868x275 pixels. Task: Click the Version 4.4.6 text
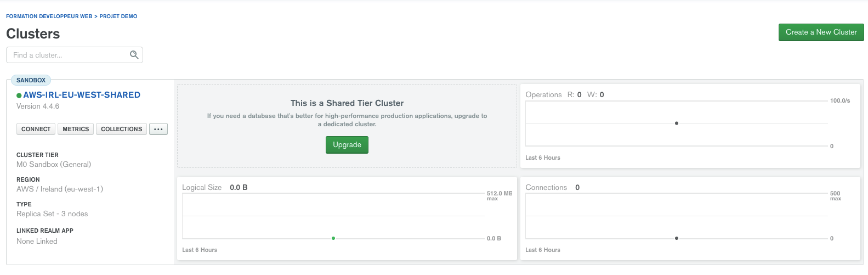pyautogui.click(x=38, y=106)
